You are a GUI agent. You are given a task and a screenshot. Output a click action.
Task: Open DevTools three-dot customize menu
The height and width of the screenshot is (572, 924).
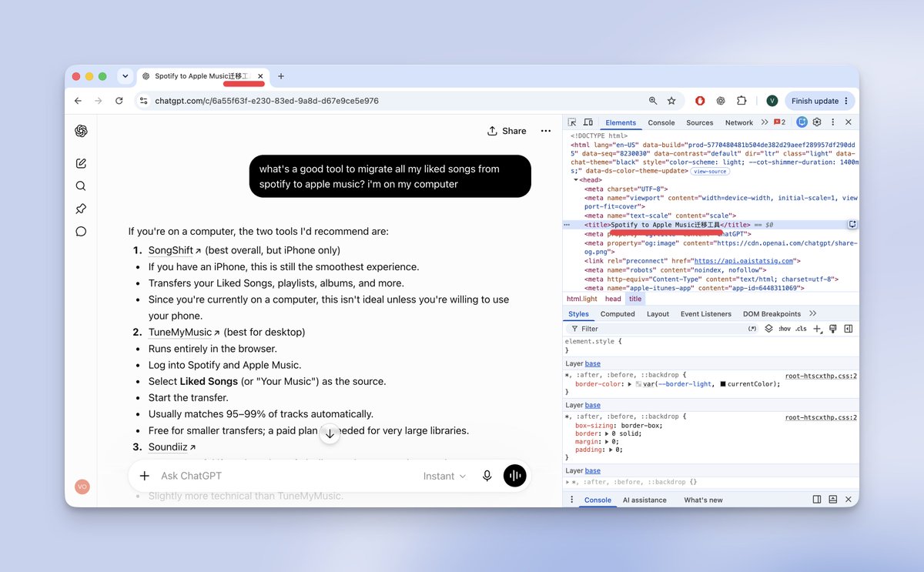(832, 122)
